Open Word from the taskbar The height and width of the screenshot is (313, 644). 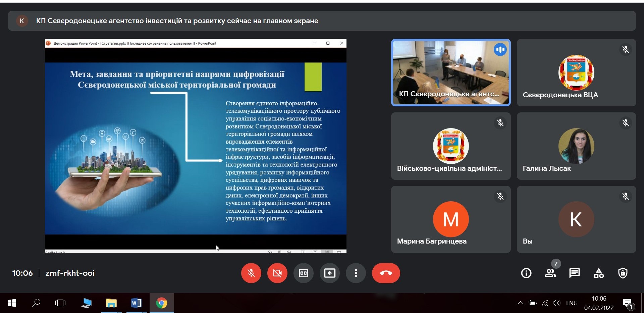[x=136, y=303]
